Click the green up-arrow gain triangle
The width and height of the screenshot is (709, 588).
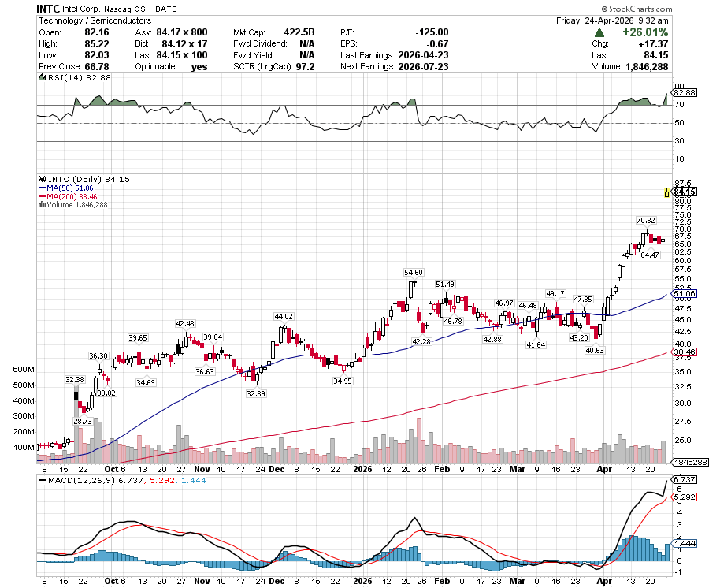point(601,34)
